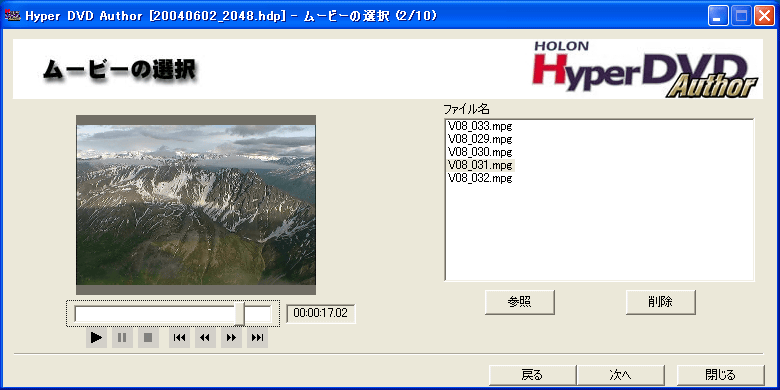Stop the movie preview

coord(148,338)
